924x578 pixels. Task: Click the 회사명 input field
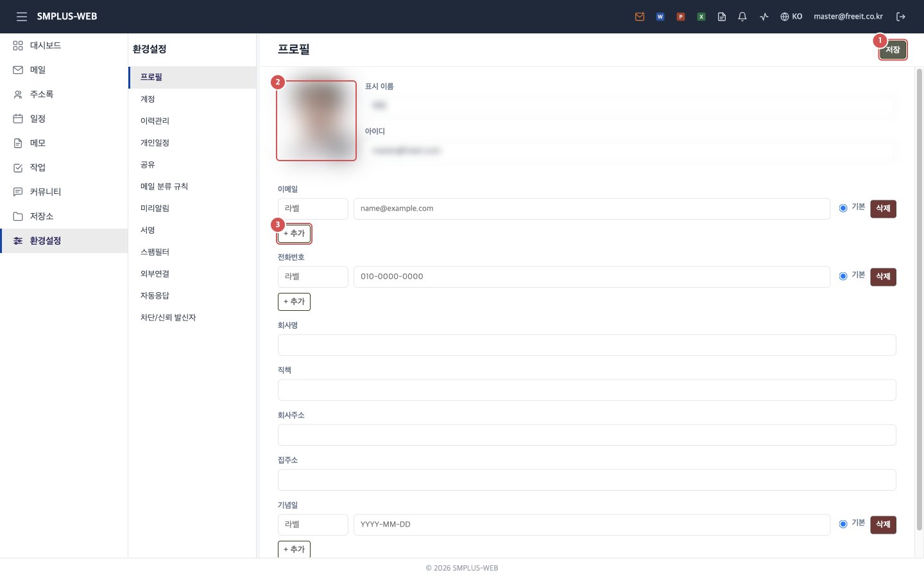pos(587,345)
